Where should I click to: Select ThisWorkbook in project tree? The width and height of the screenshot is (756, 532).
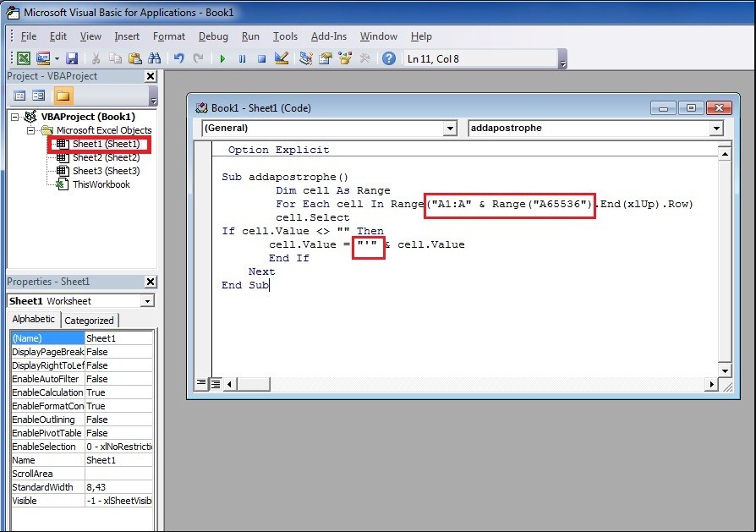coord(101,184)
